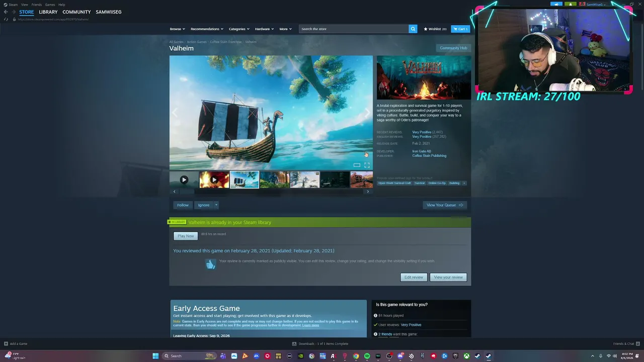Screen dimensions: 644x362
Task: Open Coffee Stain Publishing publisher link
Action: click(429, 156)
